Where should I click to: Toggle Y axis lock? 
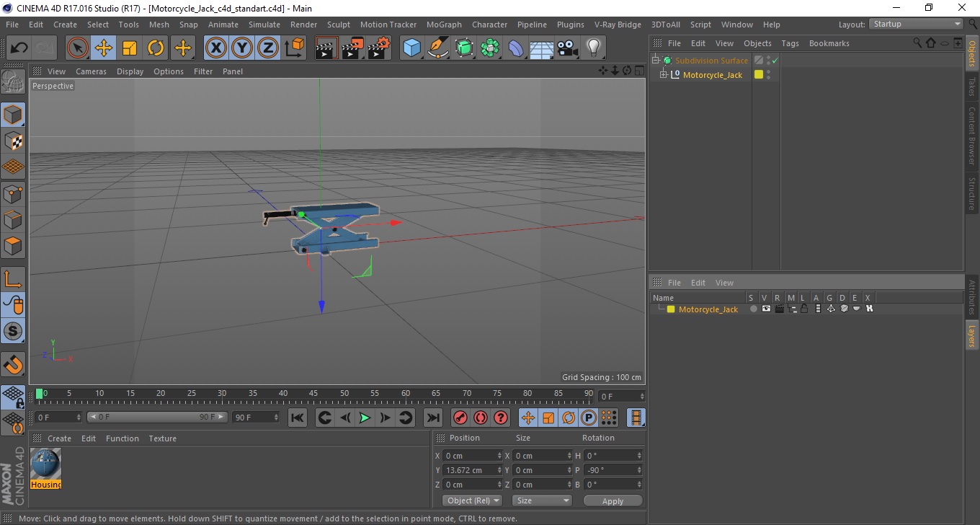pos(242,48)
